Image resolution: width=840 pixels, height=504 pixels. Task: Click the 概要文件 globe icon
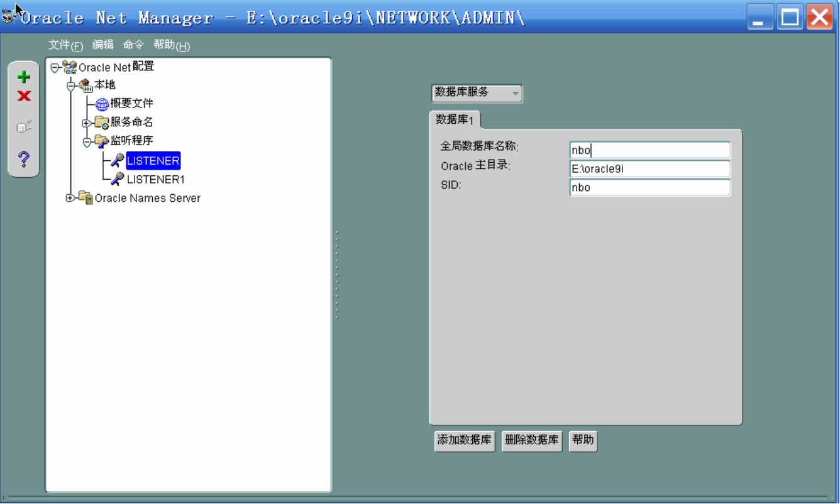pos(102,104)
